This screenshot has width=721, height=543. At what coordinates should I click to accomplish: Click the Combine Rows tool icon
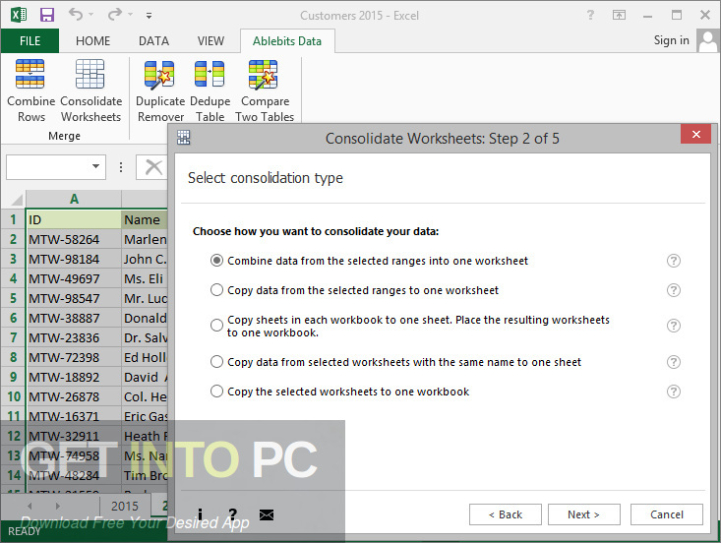[x=30, y=74]
